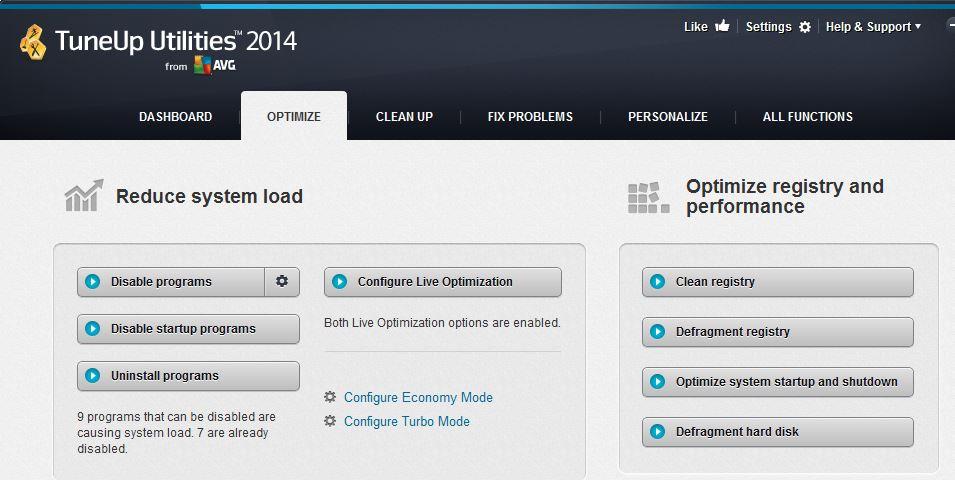
Task: Start Defragment registry
Action: coord(778,332)
